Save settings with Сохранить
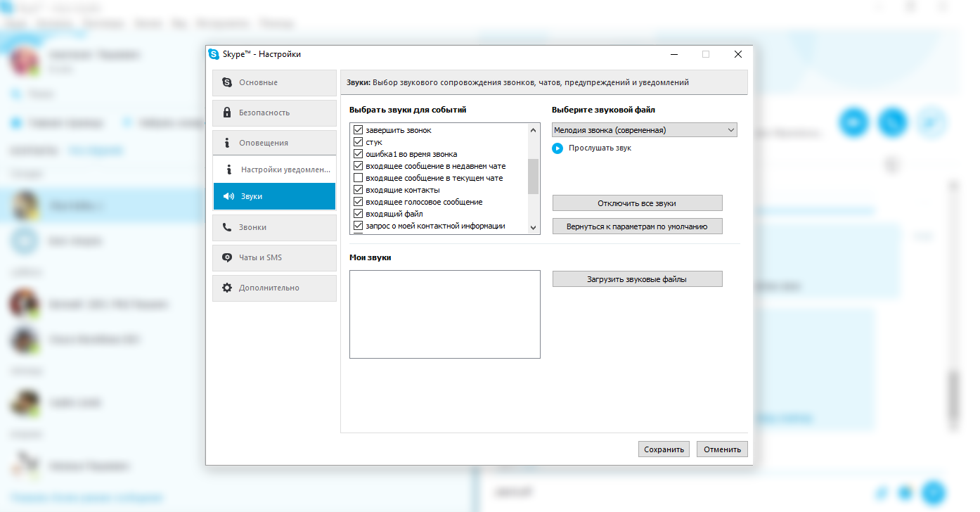980x512 pixels. 664,449
